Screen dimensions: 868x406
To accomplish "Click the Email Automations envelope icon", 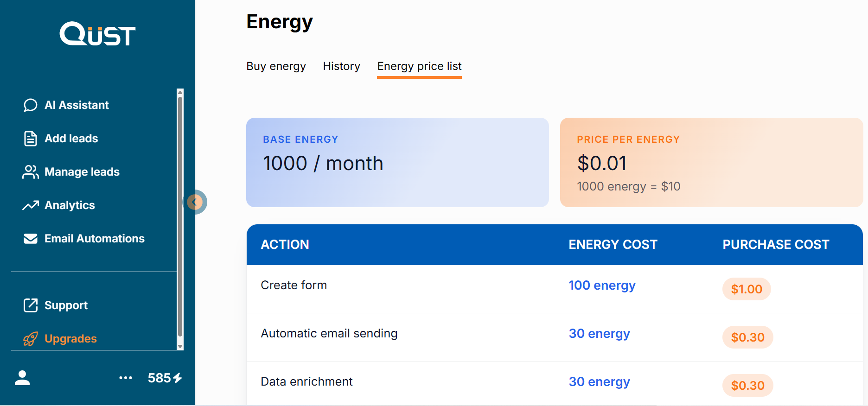I will [x=31, y=239].
